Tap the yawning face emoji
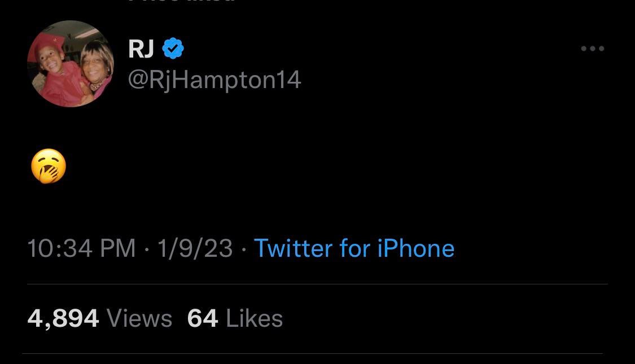 click(x=49, y=166)
